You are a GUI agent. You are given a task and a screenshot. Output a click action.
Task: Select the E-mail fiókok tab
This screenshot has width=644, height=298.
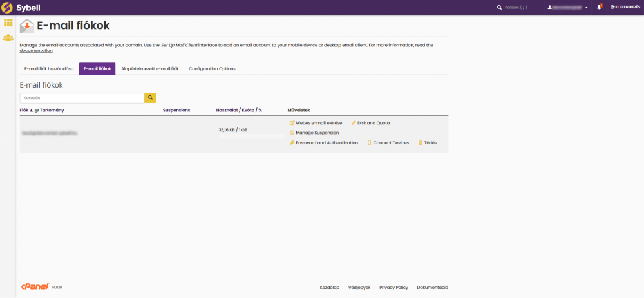[x=97, y=69]
